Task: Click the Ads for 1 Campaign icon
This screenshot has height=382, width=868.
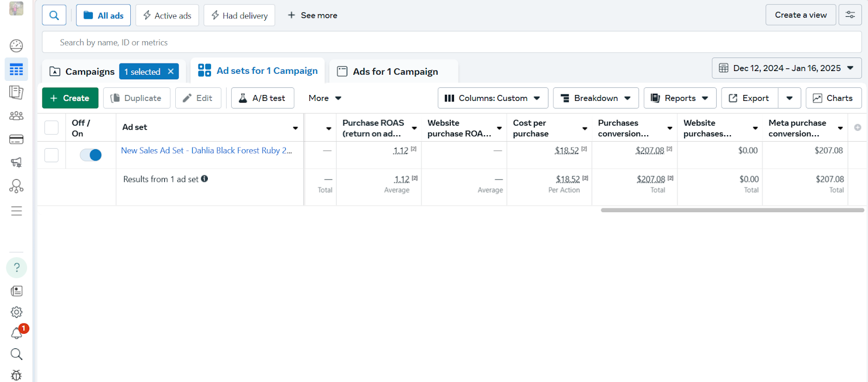Action: pyautogui.click(x=342, y=71)
